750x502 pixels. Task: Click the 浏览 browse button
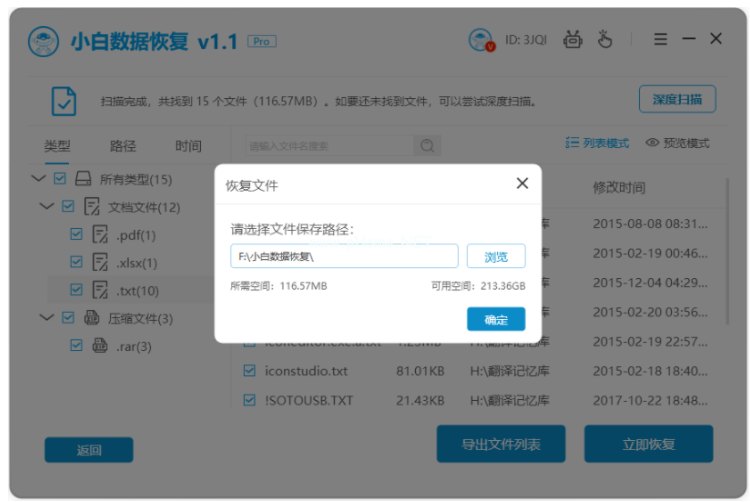tap(496, 256)
